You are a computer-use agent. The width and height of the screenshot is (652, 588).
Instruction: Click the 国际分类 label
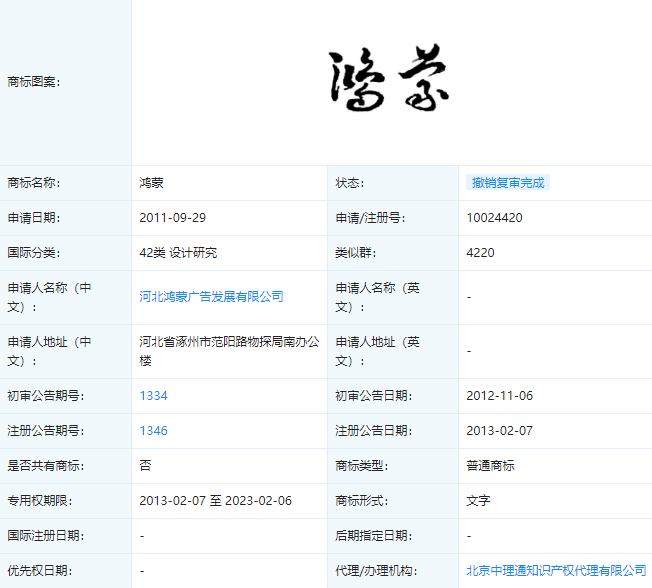(x=34, y=252)
